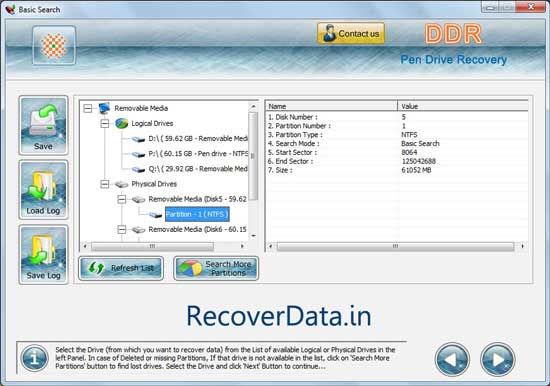Click the Save Log icon button
Image resolution: width=550 pixels, height=386 pixels.
click(x=43, y=254)
